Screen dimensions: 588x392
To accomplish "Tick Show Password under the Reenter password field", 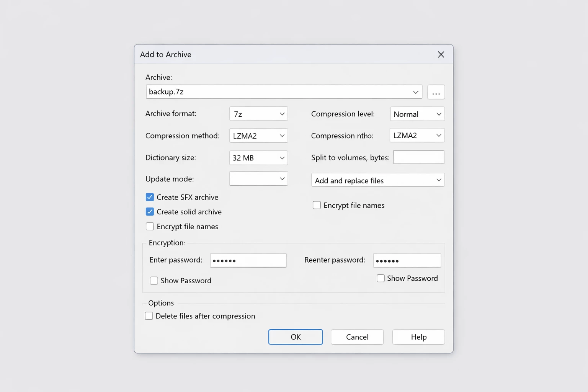I will tap(381, 278).
